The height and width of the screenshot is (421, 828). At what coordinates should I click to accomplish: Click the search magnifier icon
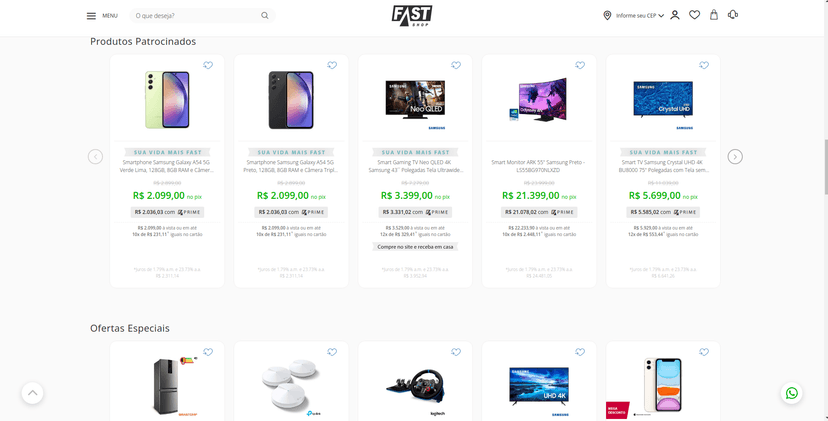pos(265,15)
